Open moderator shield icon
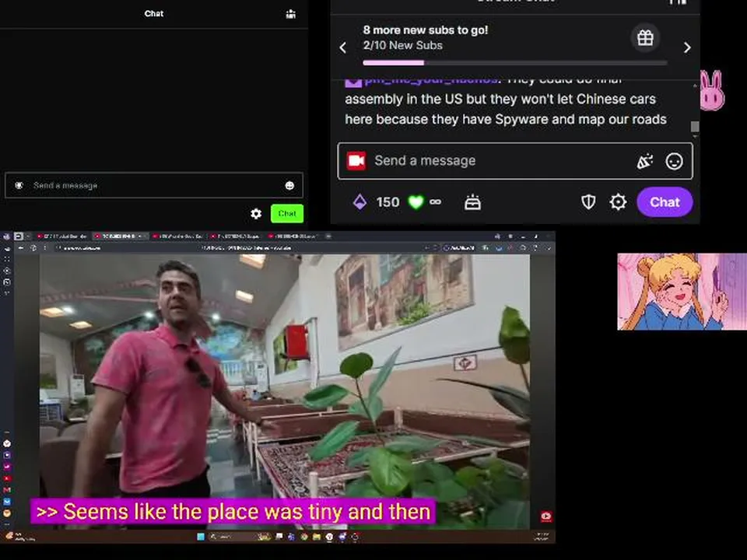 588,202
